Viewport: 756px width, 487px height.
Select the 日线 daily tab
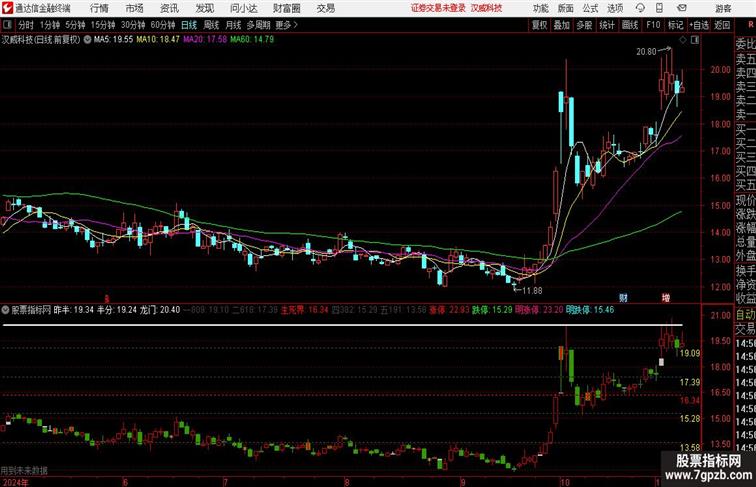coord(189,25)
